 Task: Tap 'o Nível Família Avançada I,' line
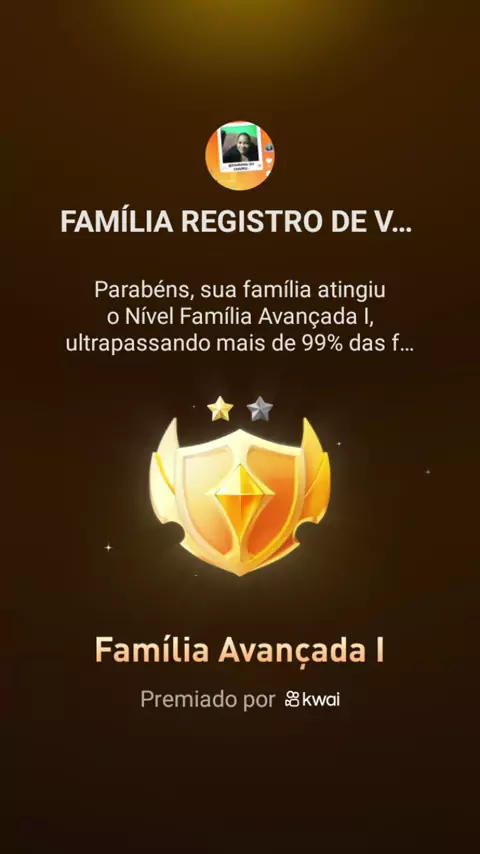click(x=240, y=318)
